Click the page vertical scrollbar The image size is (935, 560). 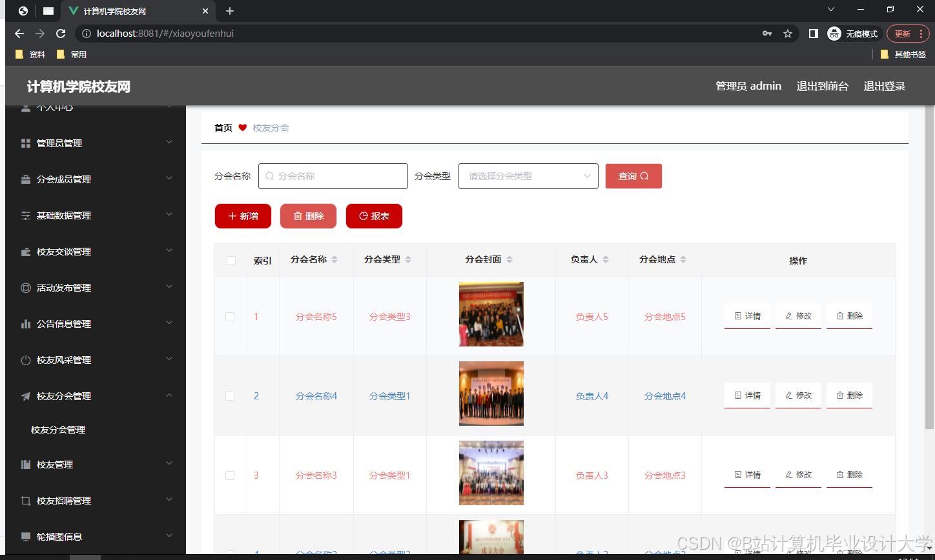point(929,268)
